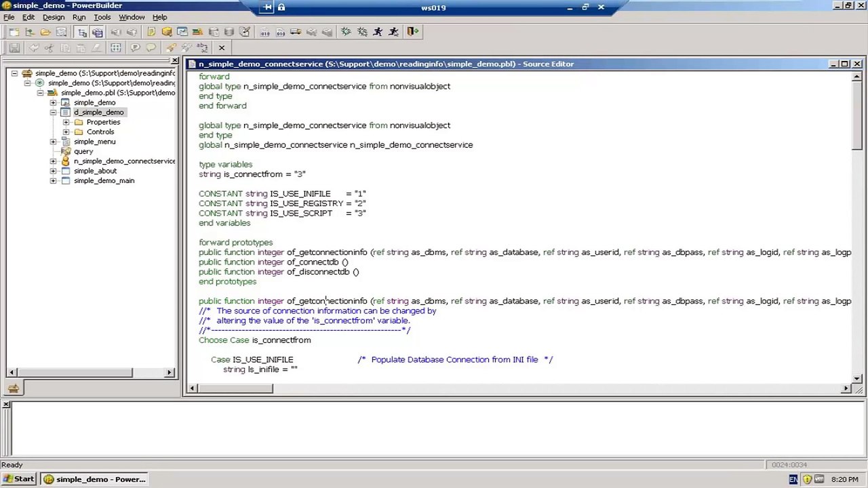Click the EN language indicator in the tray
Image resolution: width=868 pixels, height=488 pixels.
tap(793, 479)
